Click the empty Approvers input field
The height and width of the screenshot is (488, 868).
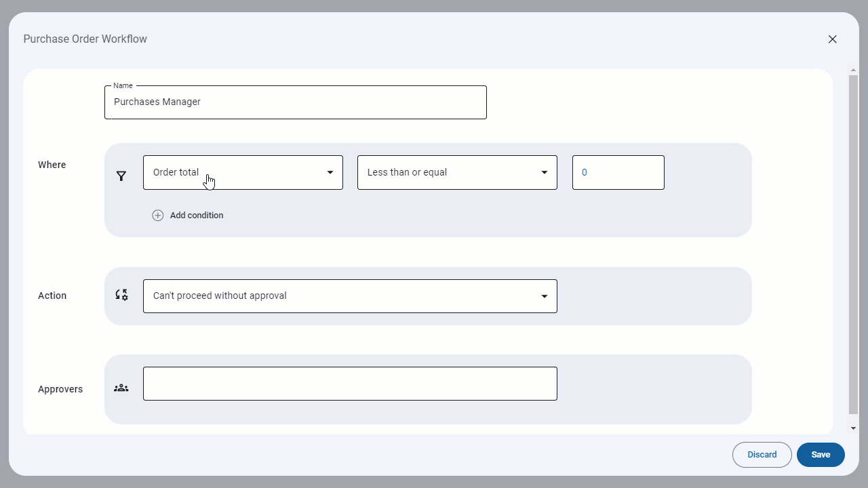point(350,384)
